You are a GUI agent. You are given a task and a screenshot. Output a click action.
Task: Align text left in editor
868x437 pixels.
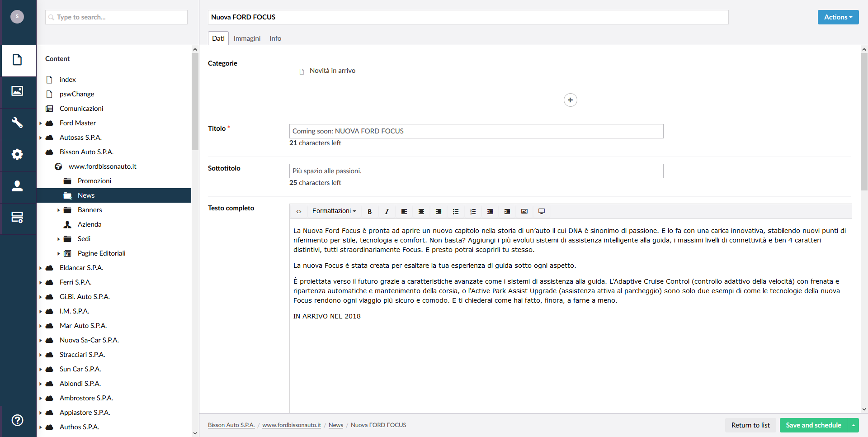tap(404, 211)
